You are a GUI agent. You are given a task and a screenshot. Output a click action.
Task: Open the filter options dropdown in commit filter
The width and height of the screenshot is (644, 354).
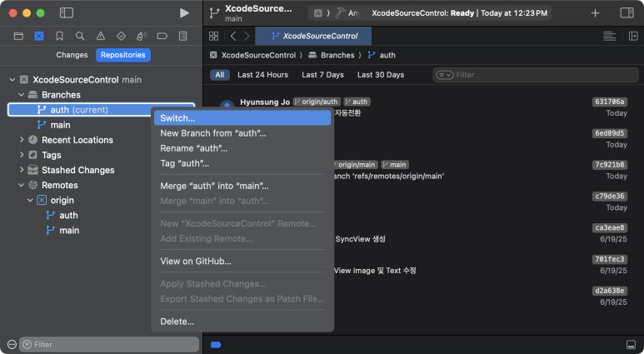(x=444, y=75)
